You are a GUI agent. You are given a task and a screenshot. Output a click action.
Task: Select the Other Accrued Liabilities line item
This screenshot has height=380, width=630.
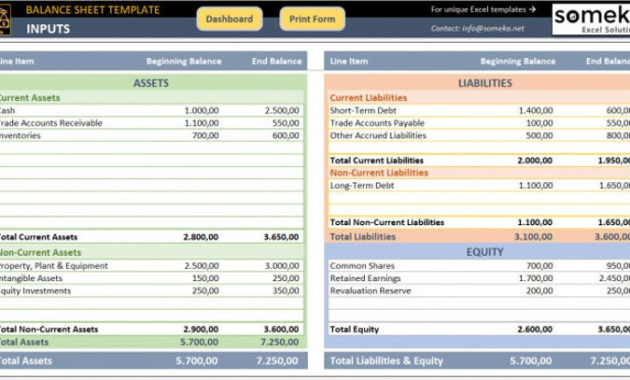pos(378,135)
